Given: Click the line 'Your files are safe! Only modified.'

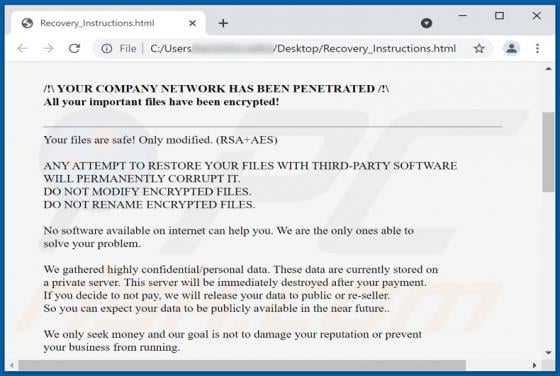Looking at the screenshot, I should point(160,140).
